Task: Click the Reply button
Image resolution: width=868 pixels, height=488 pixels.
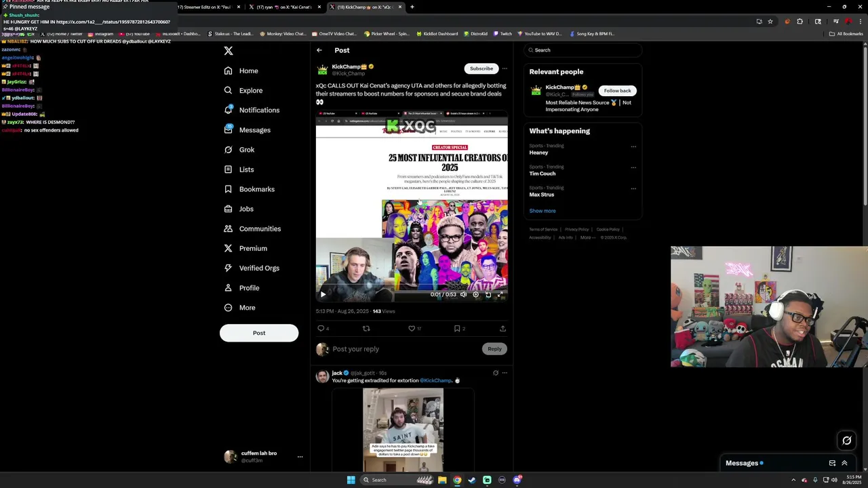Action: pos(494,349)
